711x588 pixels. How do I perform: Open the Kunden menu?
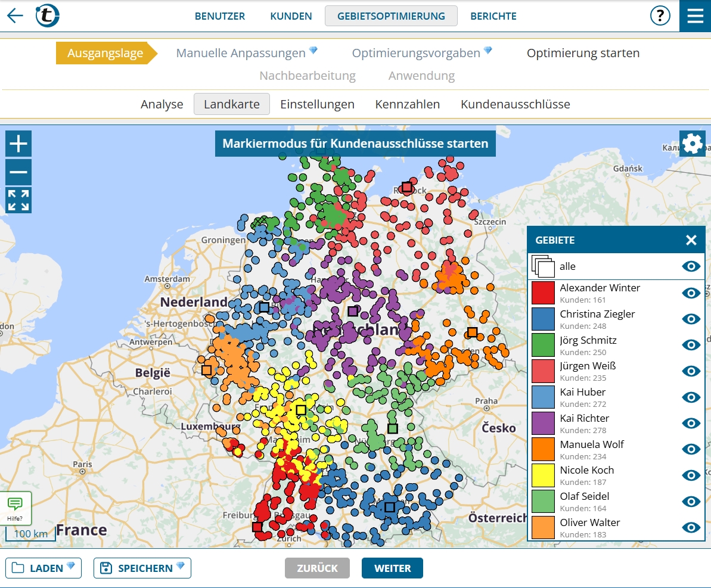291,16
